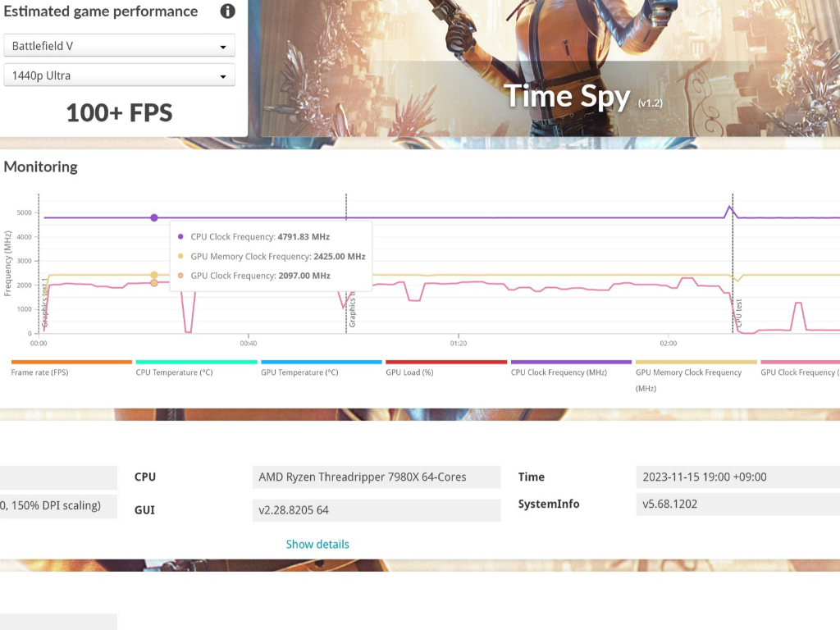The image size is (840, 630).
Task: Click the Graphics test 2 marker line
Action: click(x=346, y=263)
